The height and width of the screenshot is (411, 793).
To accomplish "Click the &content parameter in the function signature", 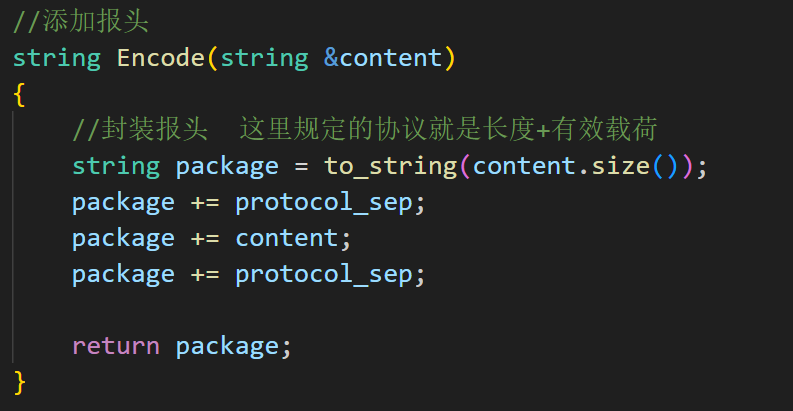I will point(383,57).
